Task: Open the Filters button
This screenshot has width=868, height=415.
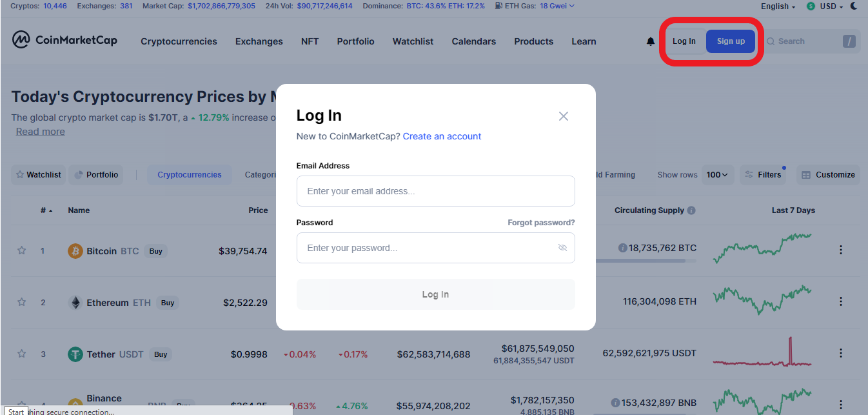Action: [x=762, y=175]
